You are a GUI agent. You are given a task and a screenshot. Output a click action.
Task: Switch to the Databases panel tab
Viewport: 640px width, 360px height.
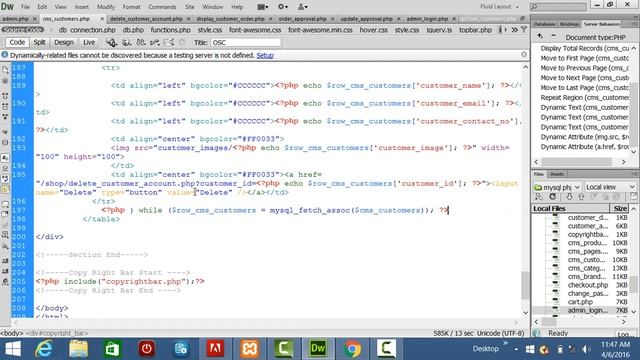tap(544, 24)
